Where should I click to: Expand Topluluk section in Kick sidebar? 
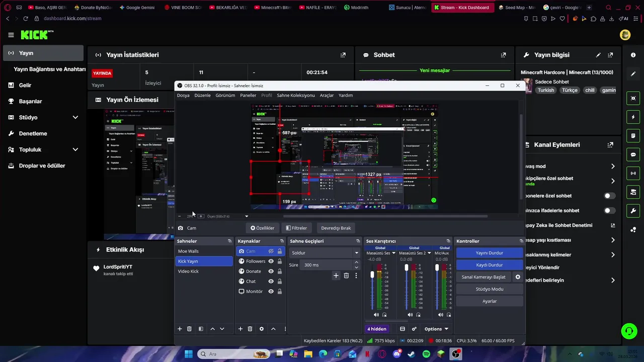coord(75,149)
